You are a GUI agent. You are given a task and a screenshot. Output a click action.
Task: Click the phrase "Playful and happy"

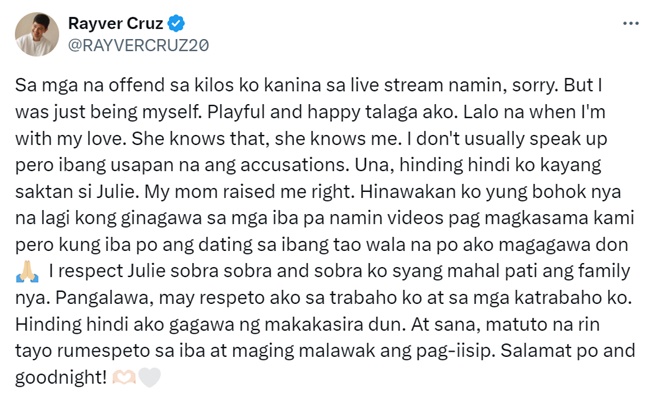click(x=284, y=112)
